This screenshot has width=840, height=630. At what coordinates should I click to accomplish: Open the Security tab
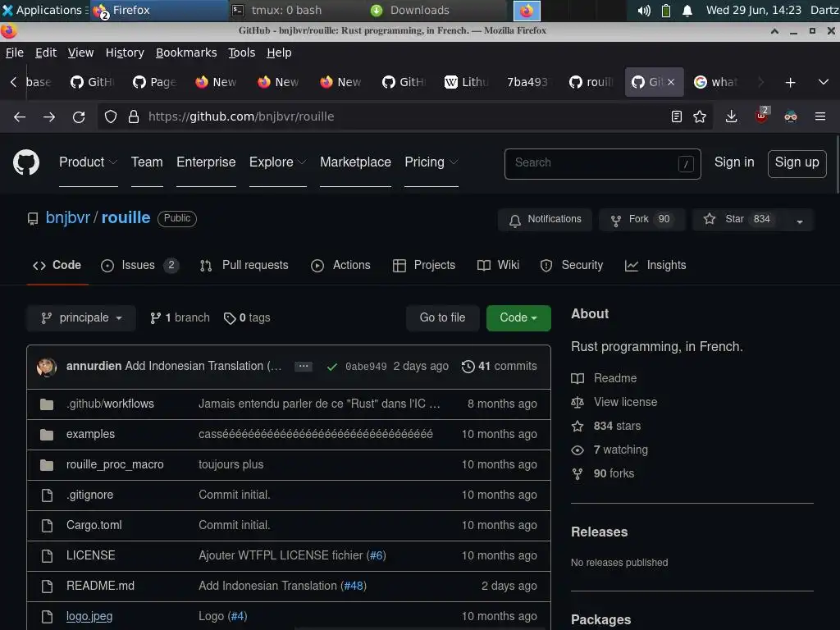click(572, 265)
